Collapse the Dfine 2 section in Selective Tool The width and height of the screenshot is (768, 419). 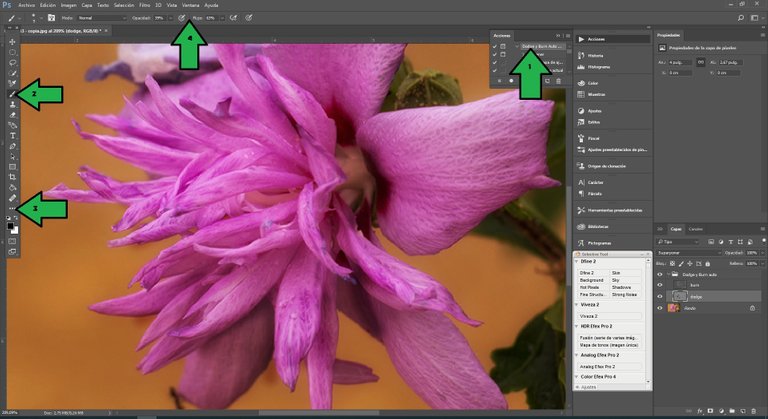(576, 262)
